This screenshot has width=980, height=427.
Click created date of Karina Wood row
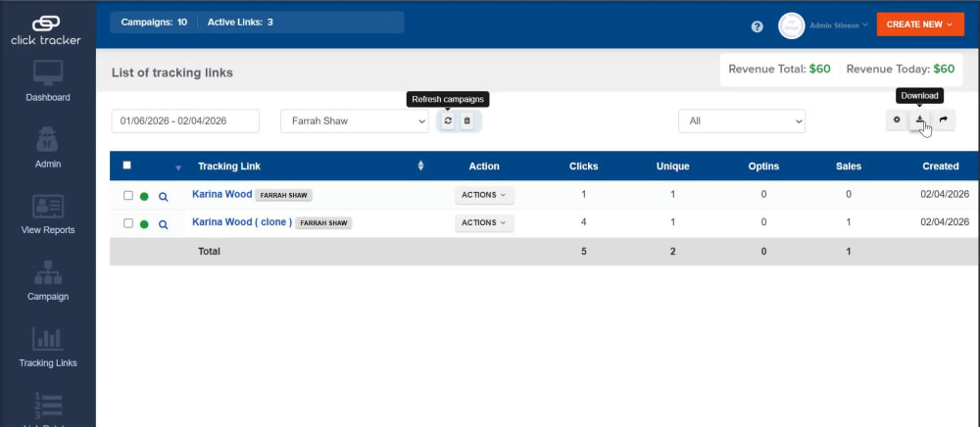pyautogui.click(x=945, y=194)
